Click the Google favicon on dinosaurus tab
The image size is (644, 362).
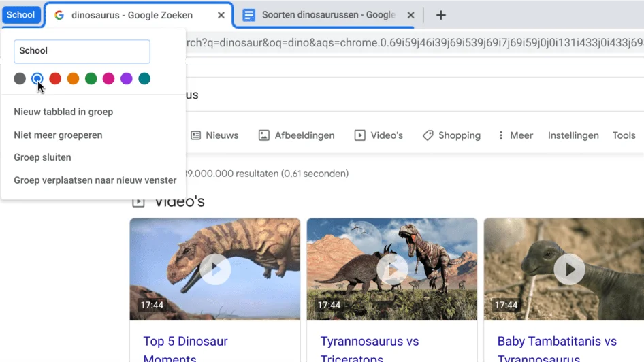pos(59,15)
